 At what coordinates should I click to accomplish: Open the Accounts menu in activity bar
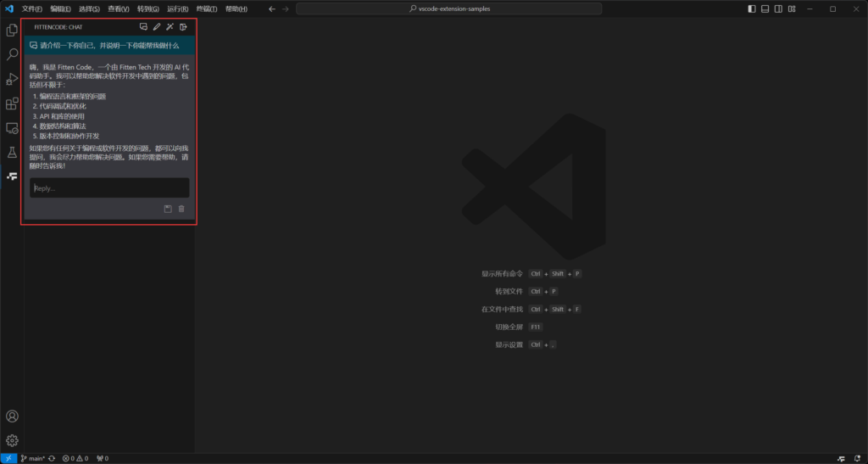(12, 416)
